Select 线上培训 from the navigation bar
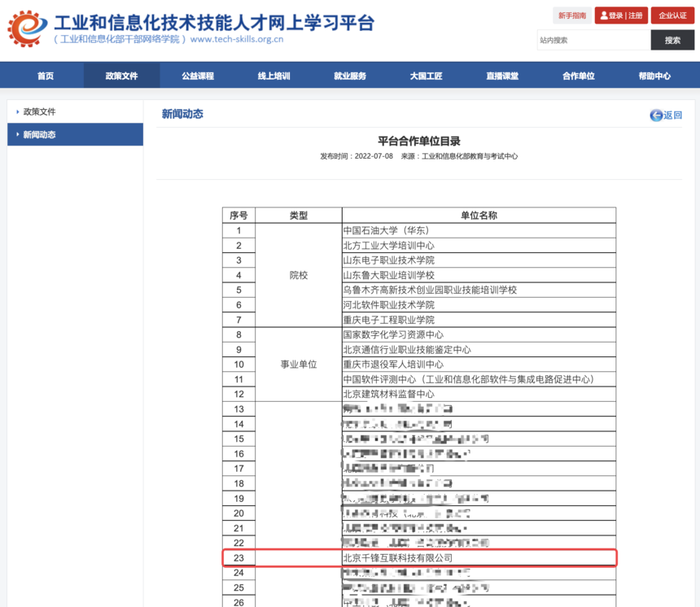The image size is (700, 607). tap(274, 76)
